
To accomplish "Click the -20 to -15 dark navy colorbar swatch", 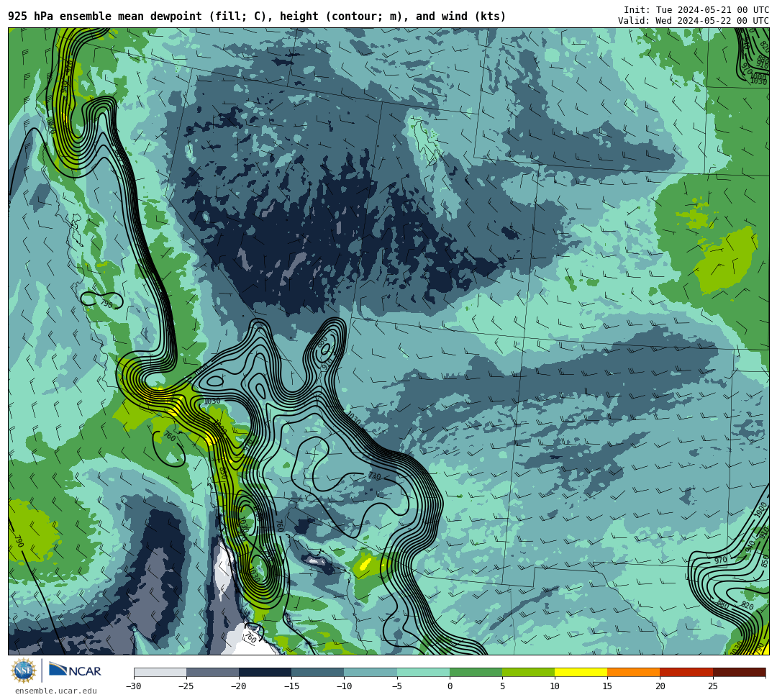I will click(x=265, y=672).
